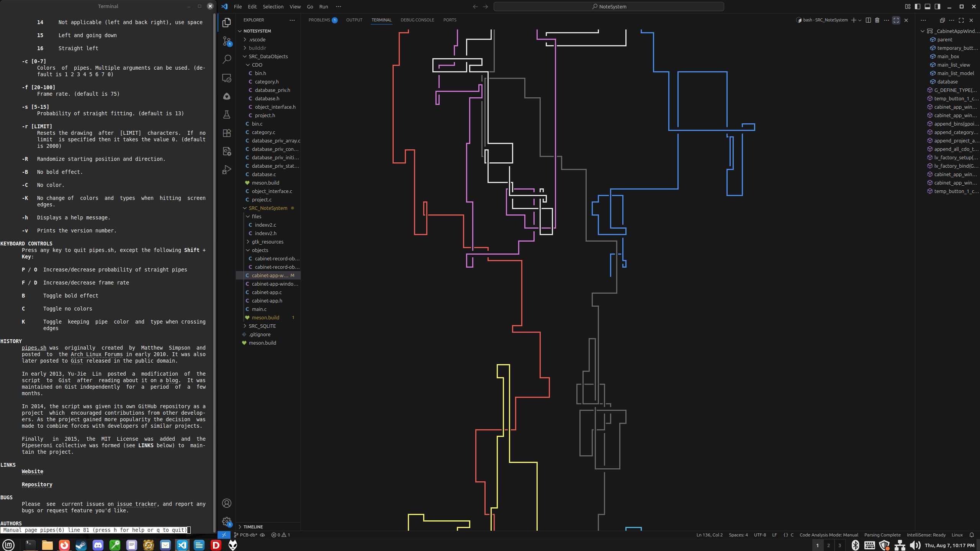Open Explorer more actions ellipsis

(x=292, y=20)
